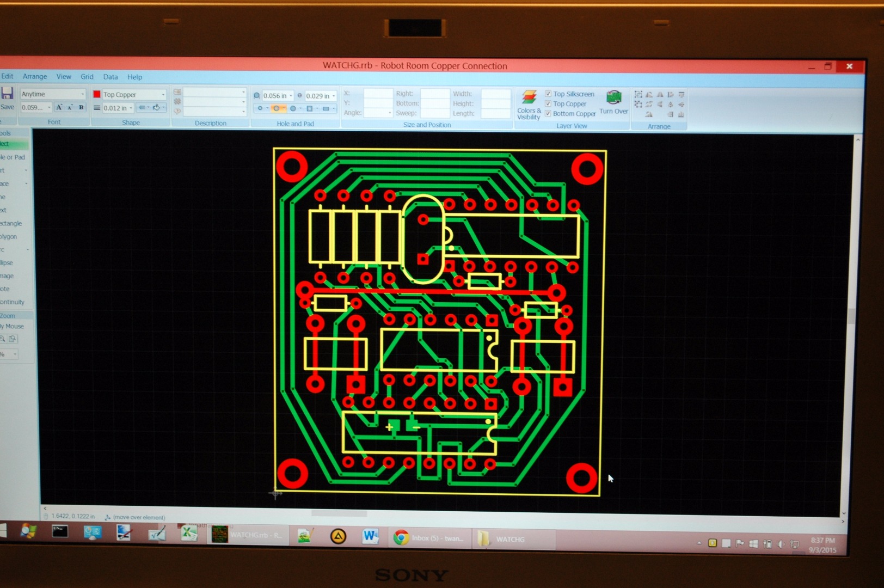Screen dimensions: 884x588
Task: Open the first Description dropdown field
Action: tap(214, 93)
